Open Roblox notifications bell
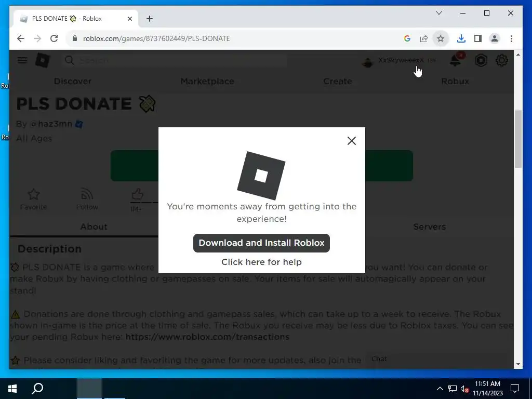The image size is (532, 399). click(x=455, y=60)
